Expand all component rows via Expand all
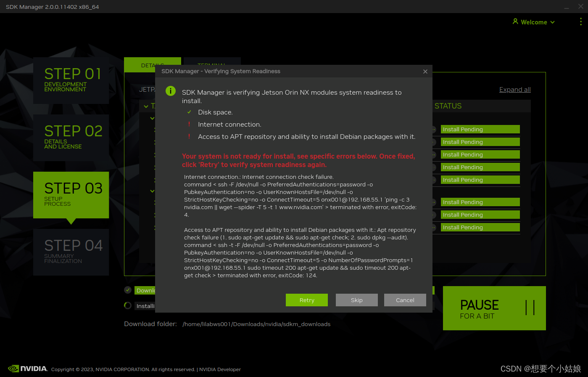The height and width of the screenshot is (377, 588). pos(515,90)
